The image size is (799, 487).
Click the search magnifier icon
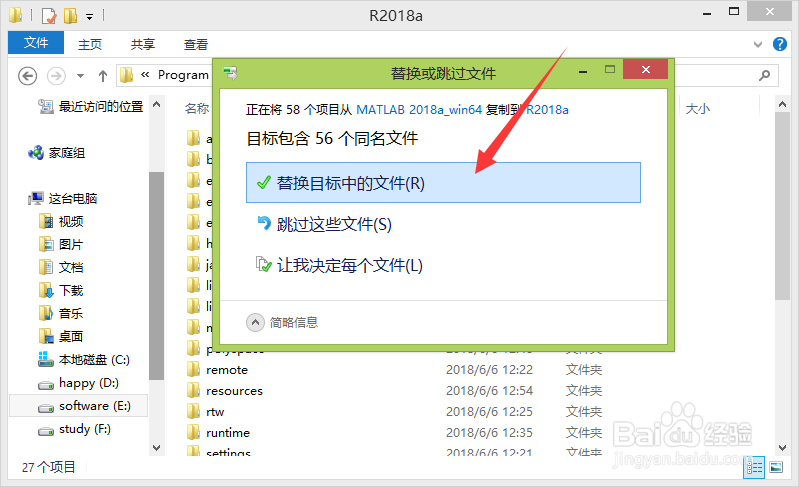pyautogui.click(x=764, y=75)
